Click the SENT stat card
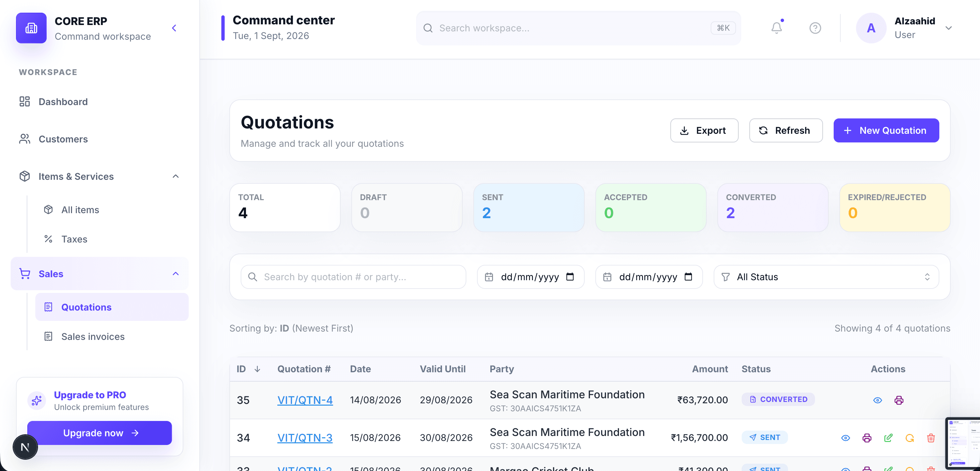 click(529, 207)
